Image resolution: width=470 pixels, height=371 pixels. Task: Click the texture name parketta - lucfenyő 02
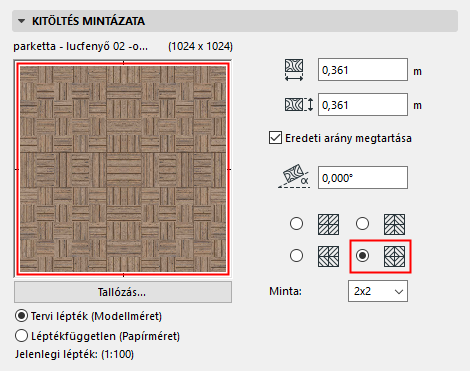[80, 46]
